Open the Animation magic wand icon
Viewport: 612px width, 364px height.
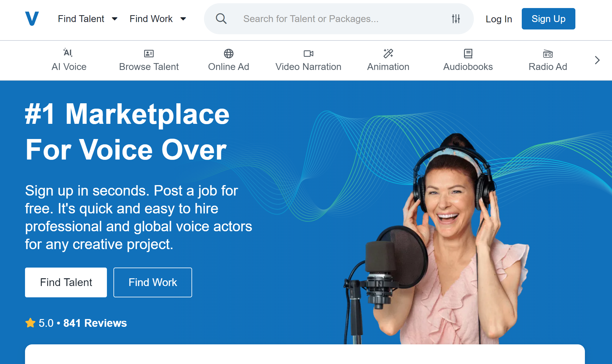[388, 54]
